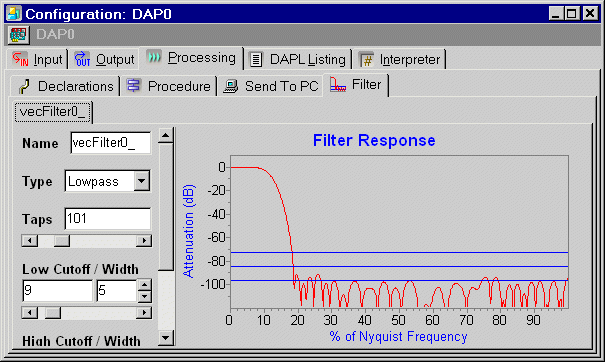This screenshot has width=605, height=362.
Task: Click the Low Cutoff field showing 9
Action: coord(57,290)
